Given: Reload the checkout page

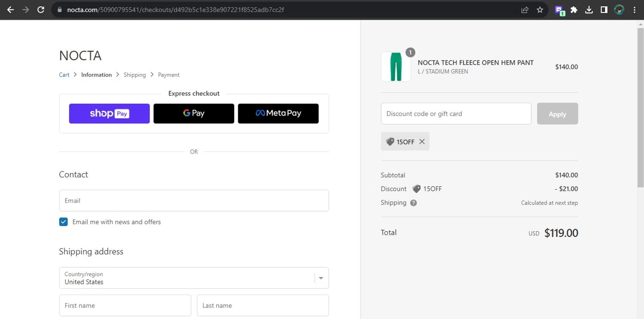Looking at the screenshot, I should point(41,9).
